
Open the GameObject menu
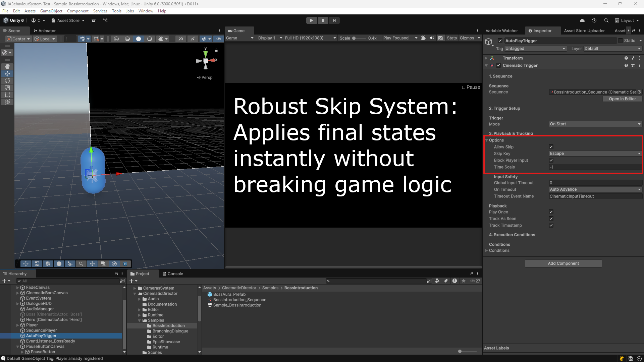click(51, 11)
